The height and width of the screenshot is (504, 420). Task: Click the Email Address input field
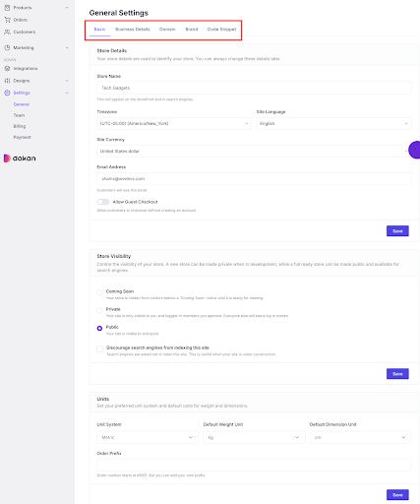point(254,178)
